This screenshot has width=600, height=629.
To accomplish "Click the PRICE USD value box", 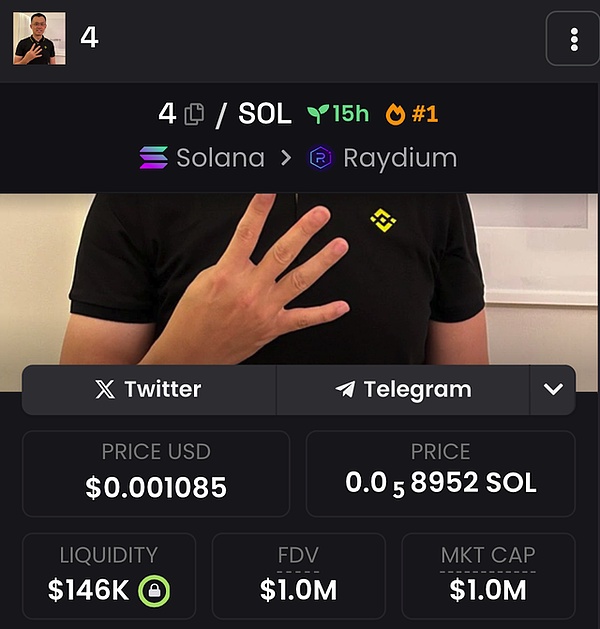I will [156, 473].
